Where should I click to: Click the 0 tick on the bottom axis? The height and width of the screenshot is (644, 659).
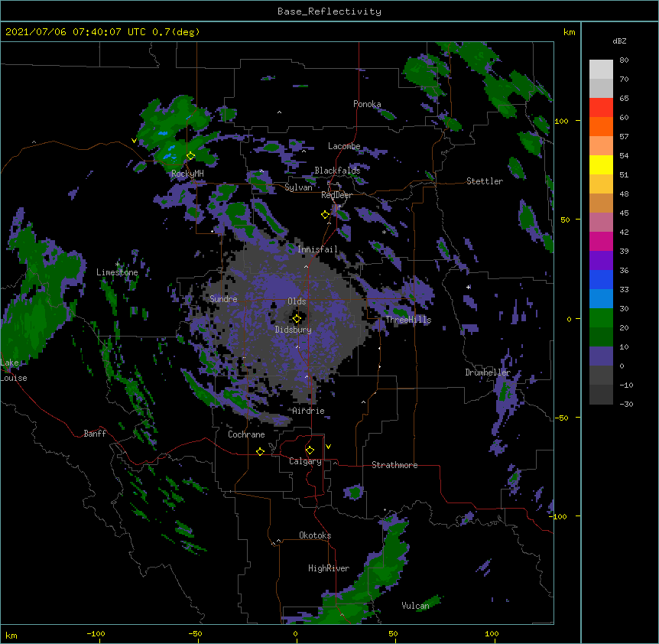[x=295, y=633]
